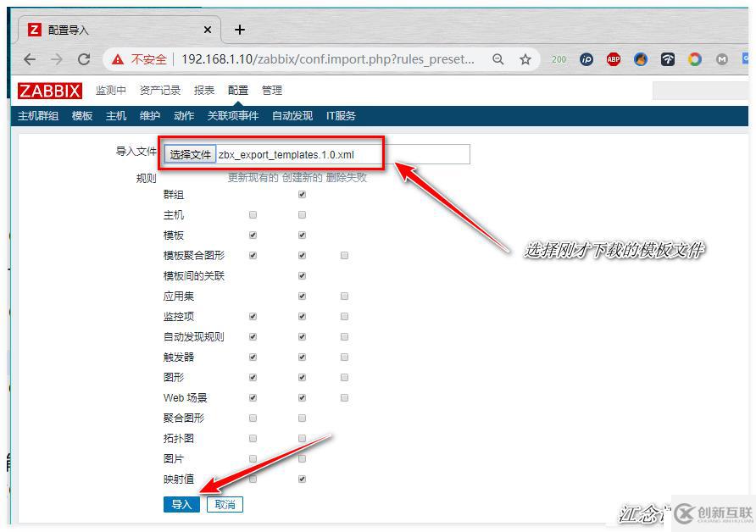Open a new browser tab with plus

(x=240, y=30)
